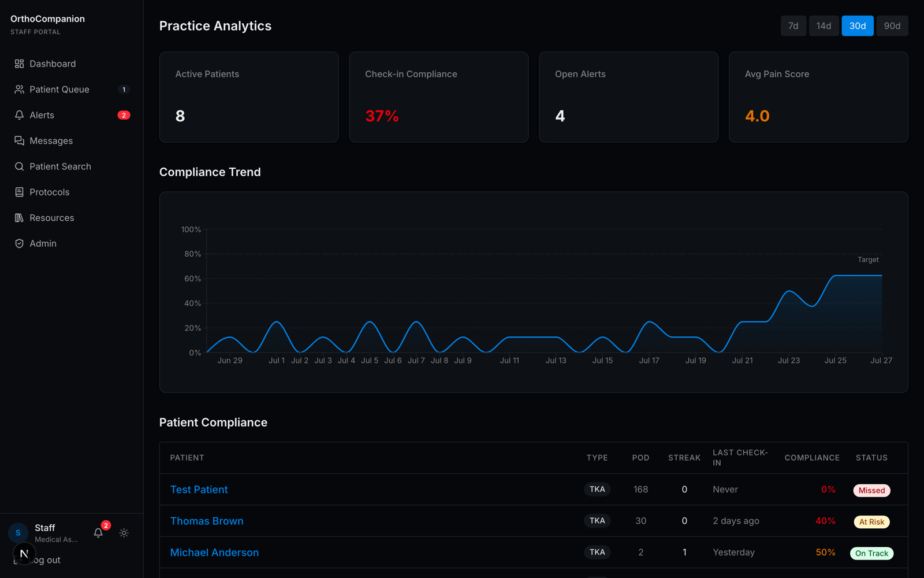Select the 14d time range
The height and width of the screenshot is (578, 924).
point(824,26)
